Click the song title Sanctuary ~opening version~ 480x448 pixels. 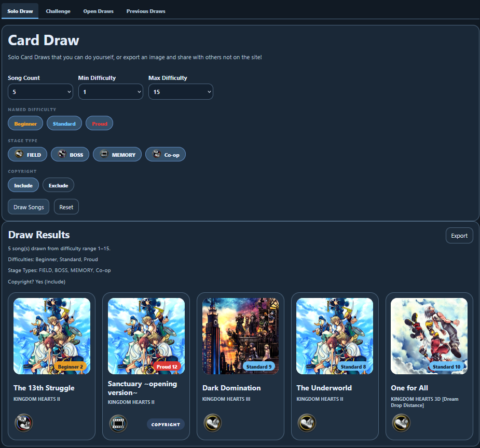tap(142, 388)
